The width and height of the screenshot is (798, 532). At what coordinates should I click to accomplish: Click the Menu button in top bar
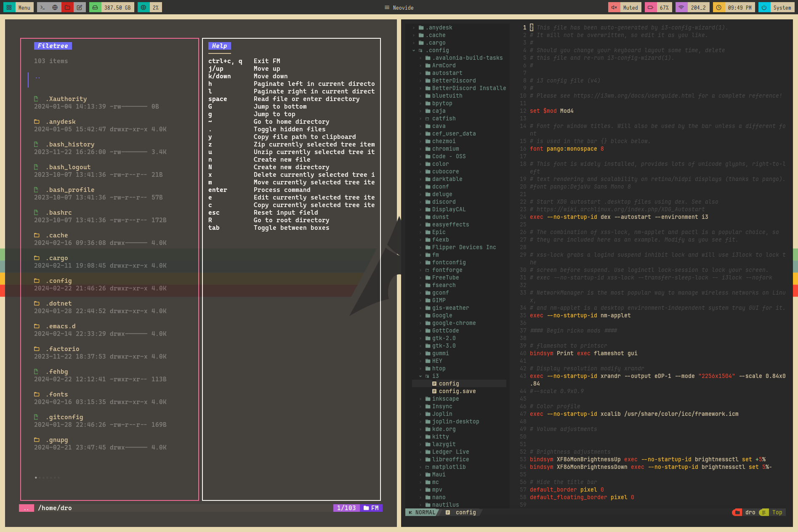click(24, 8)
